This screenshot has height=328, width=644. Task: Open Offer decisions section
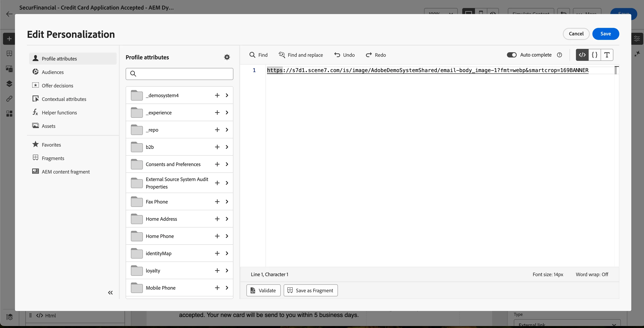[73, 86]
